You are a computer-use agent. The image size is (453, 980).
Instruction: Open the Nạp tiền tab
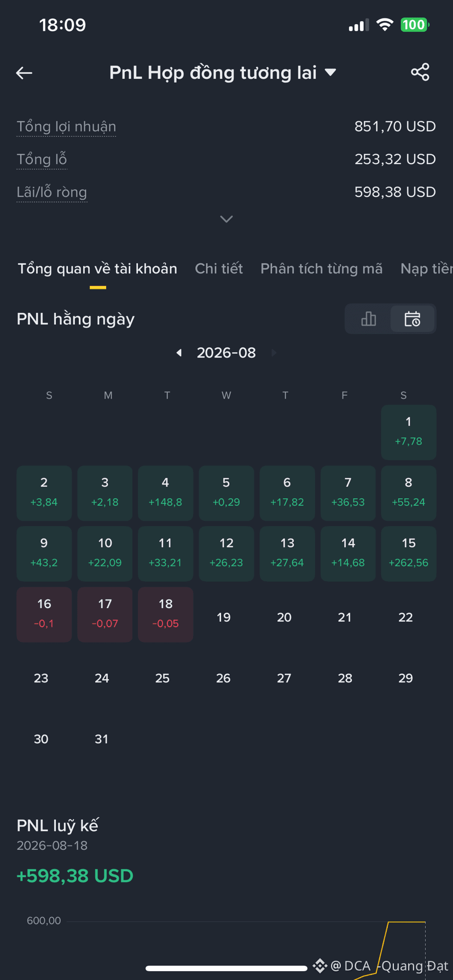[427, 269]
